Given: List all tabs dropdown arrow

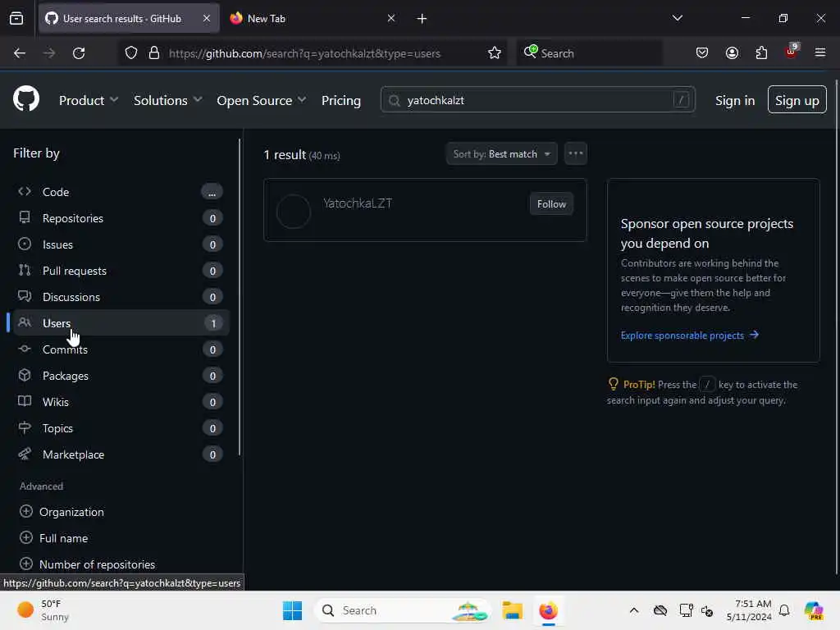Looking at the screenshot, I should (677, 18).
